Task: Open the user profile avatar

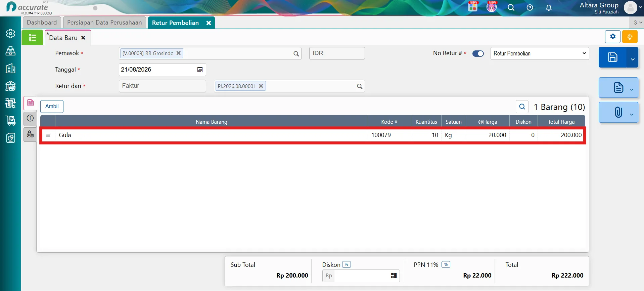Action: click(630, 7)
